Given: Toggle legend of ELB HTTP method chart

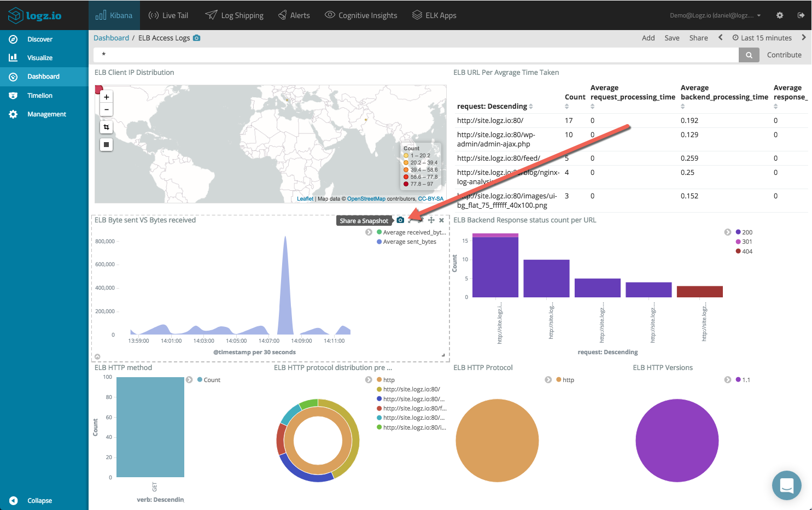Looking at the screenshot, I should (189, 380).
